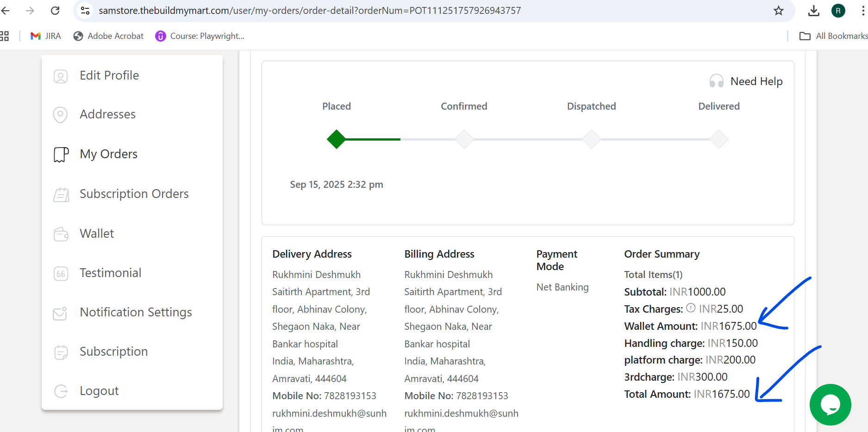Click the Edit Profile person icon
Viewport: 868px width, 432px height.
click(x=61, y=76)
